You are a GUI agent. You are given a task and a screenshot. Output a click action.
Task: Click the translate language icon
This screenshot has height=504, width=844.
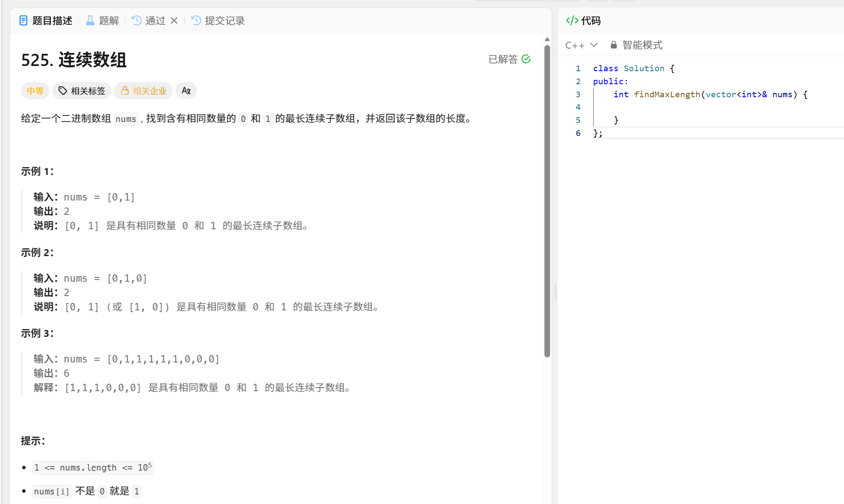(x=186, y=91)
